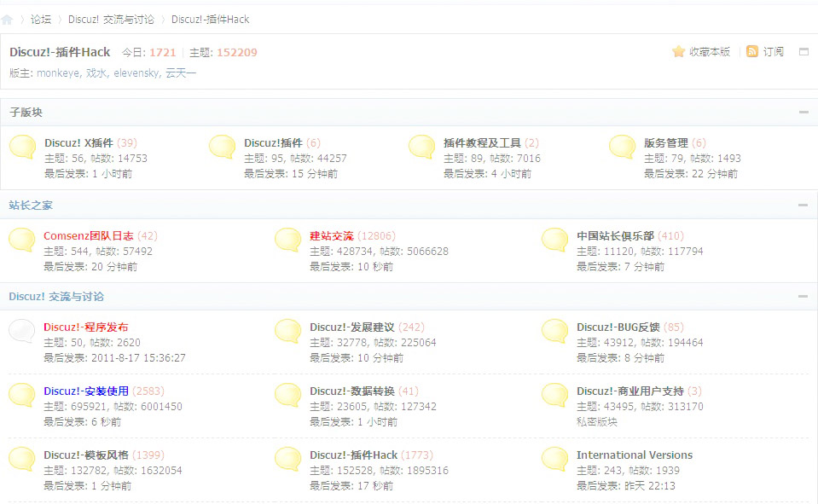
Task: Click the 订阅 link
Action: point(773,52)
